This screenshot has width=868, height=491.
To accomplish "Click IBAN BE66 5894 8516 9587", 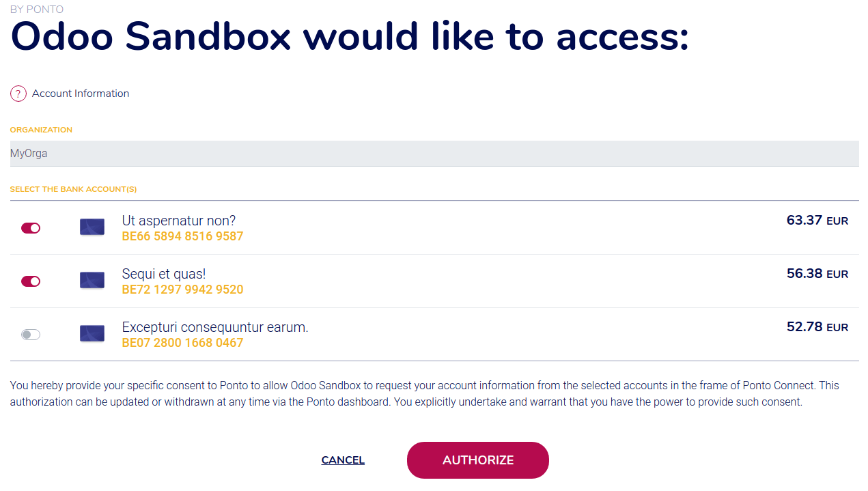I will [182, 236].
